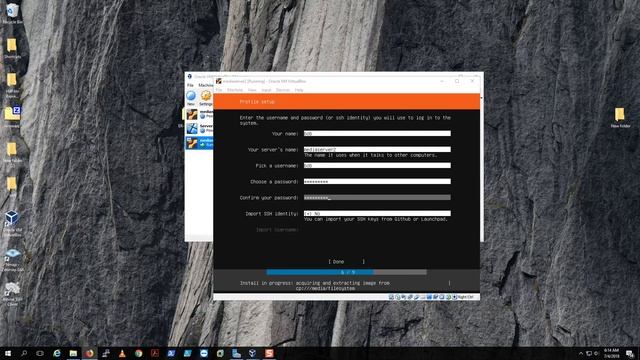The height and width of the screenshot is (360, 640).
Task: Select the running highlighted VM in Manager list
Action: coord(200,143)
